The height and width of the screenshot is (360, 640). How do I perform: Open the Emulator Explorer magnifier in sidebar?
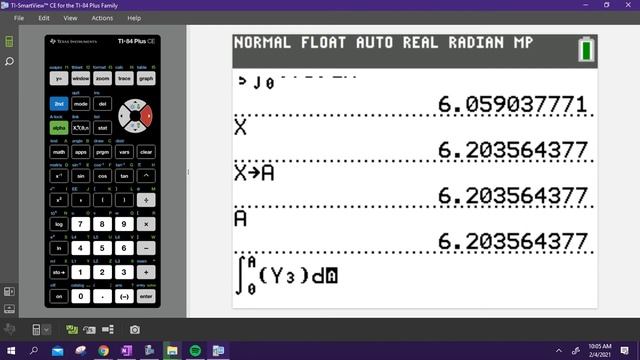[x=9, y=62]
